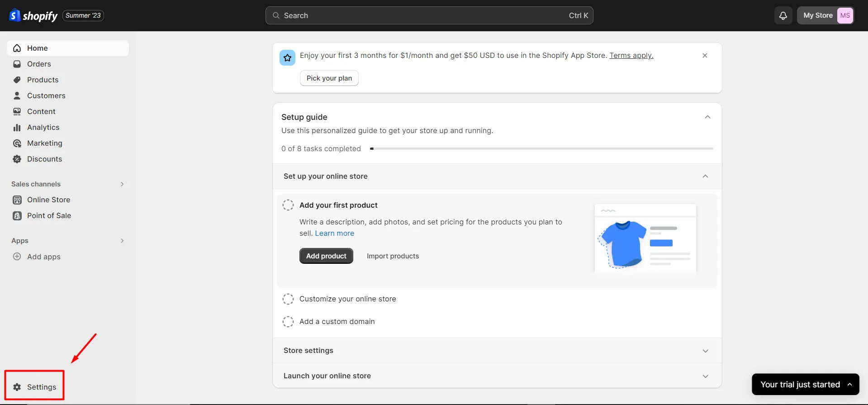Image resolution: width=868 pixels, height=405 pixels.
Task: Mark Add your first product complete
Action: tap(288, 205)
